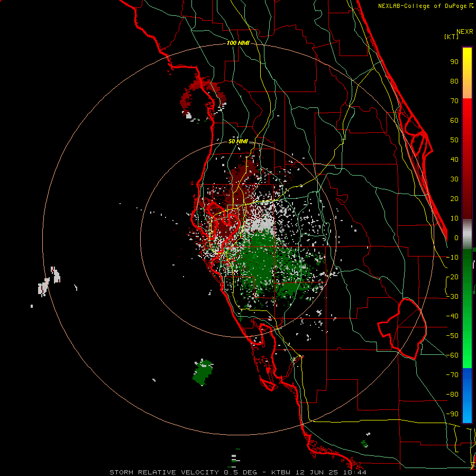The image size is (476, 476).
Task: Click the -40 value on the velocity scale
Action: [452, 316]
